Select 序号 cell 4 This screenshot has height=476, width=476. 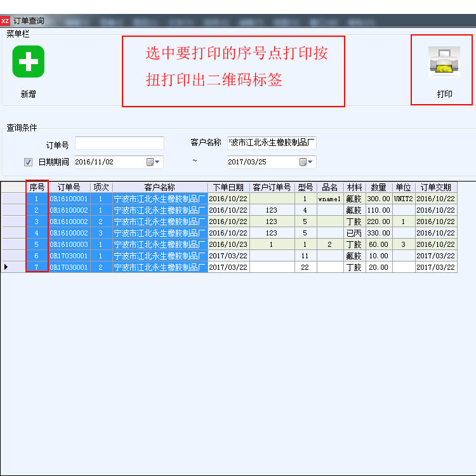(37, 233)
